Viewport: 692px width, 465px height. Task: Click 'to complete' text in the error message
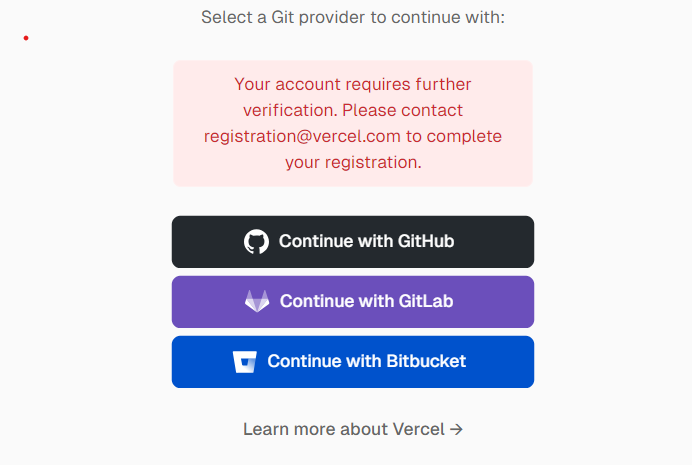coord(454,136)
